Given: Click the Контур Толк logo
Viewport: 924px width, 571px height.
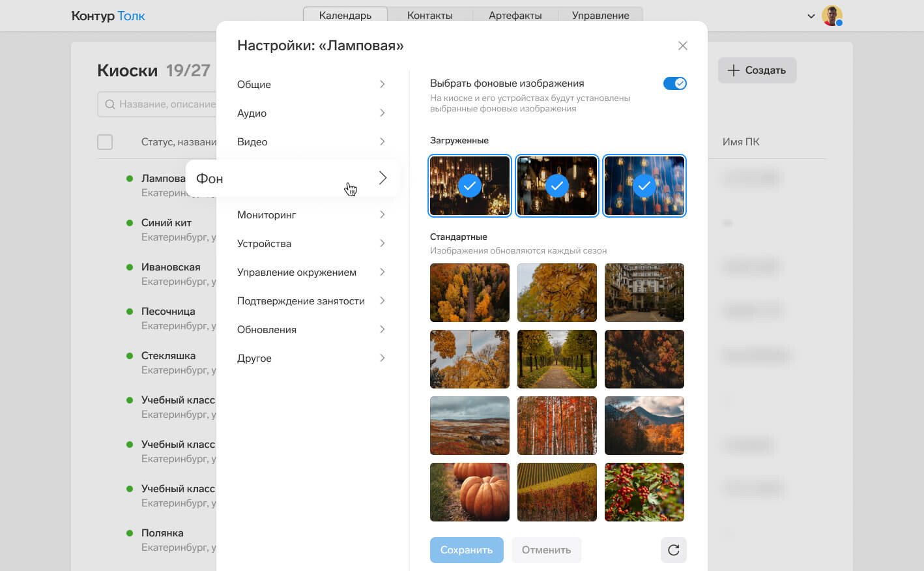Looking at the screenshot, I should 108,16.
